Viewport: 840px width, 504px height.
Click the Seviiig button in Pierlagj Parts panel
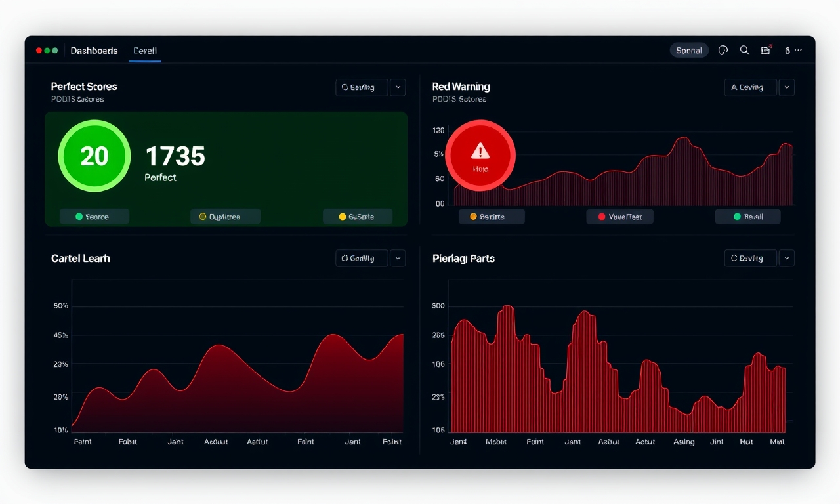click(750, 258)
